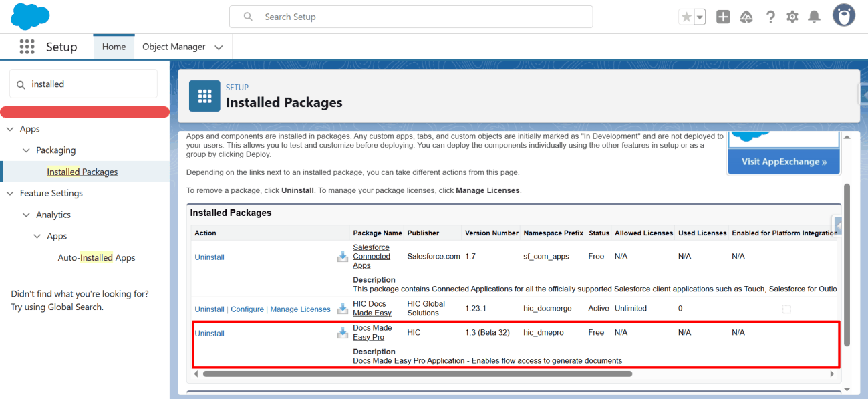
Task: Uninstall the Salesforce Connected Apps package
Action: 209,257
